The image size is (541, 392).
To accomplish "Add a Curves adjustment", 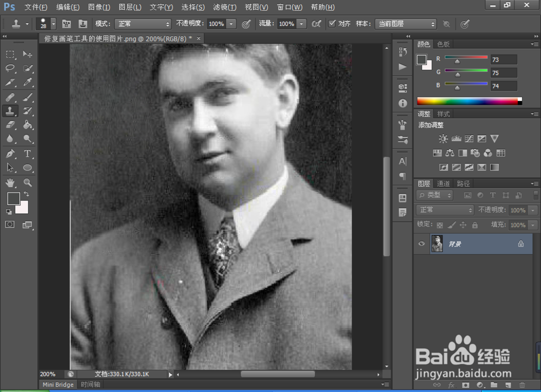I will pyautogui.click(x=469, y=138).
